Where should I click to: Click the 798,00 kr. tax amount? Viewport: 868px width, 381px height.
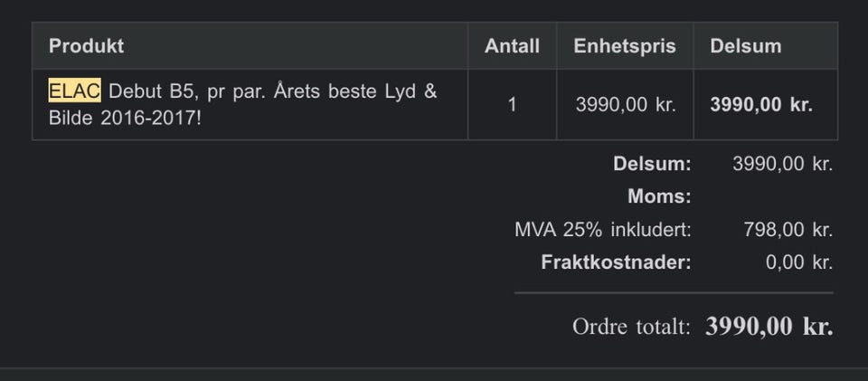(788, 230)
